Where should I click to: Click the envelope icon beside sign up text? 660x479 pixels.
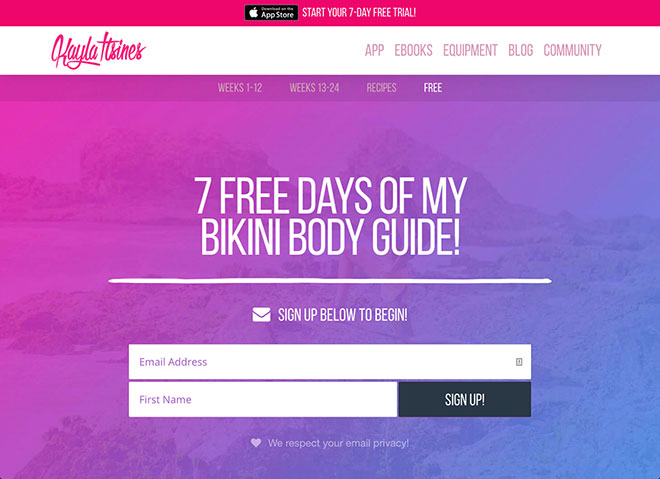coord(261,314)
